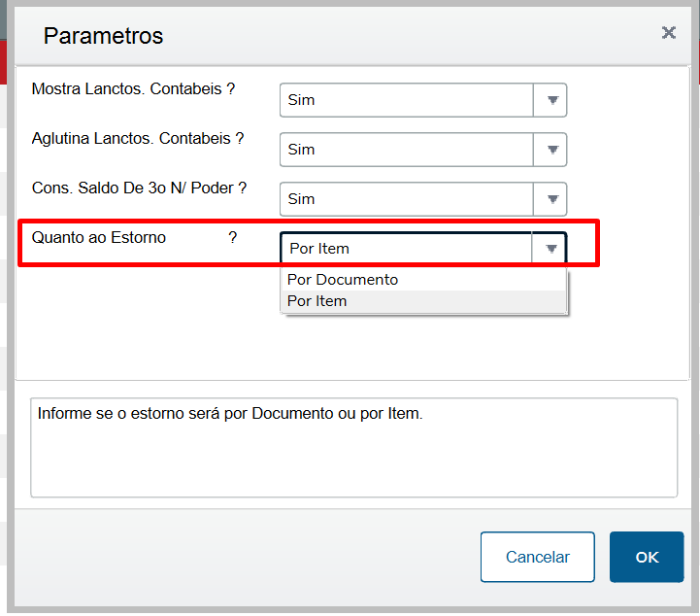Click the estorno help description text box
Viewport: 700px width, 616px height.
pos(354,448)
